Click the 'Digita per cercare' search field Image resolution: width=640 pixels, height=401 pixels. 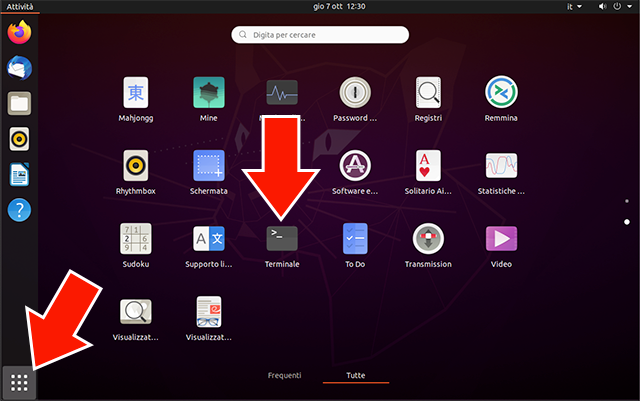[320, 35]
